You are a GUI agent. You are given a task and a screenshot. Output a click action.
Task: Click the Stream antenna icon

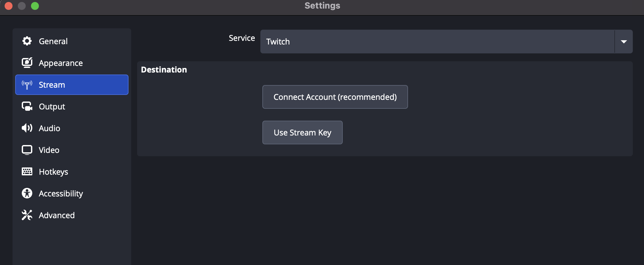point(27,84)
